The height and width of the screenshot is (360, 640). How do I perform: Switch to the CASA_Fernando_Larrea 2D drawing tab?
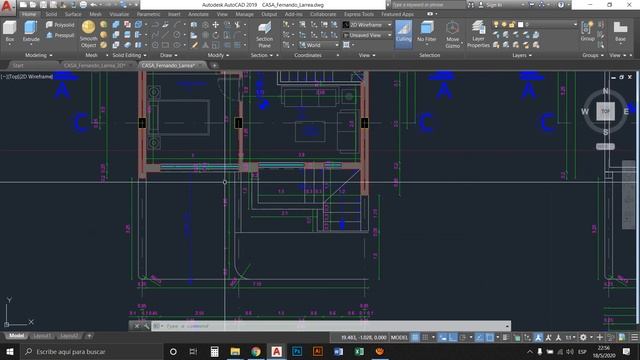click(97, 65)
